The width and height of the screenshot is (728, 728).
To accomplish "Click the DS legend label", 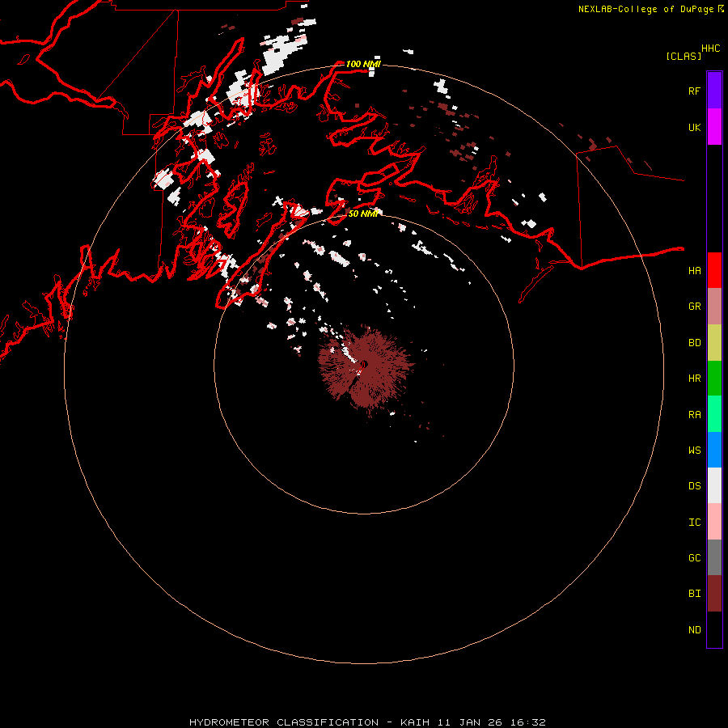I will pos(694,486).
